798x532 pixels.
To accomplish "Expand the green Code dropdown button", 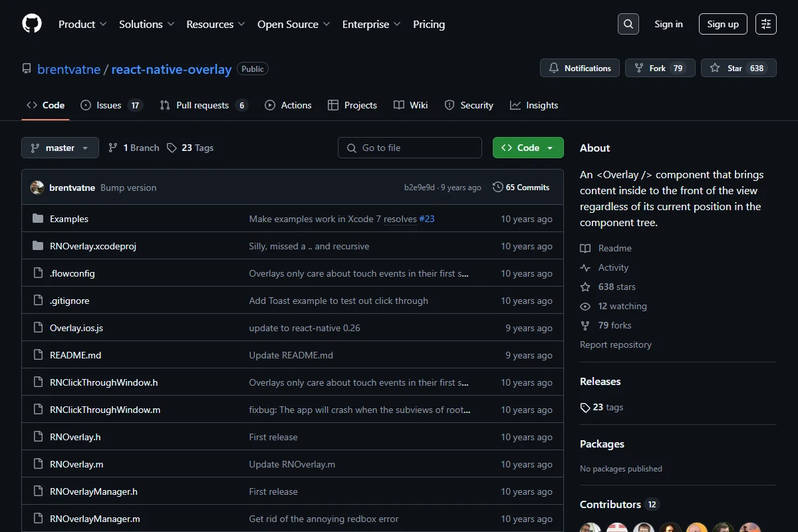I will [528, 148].
